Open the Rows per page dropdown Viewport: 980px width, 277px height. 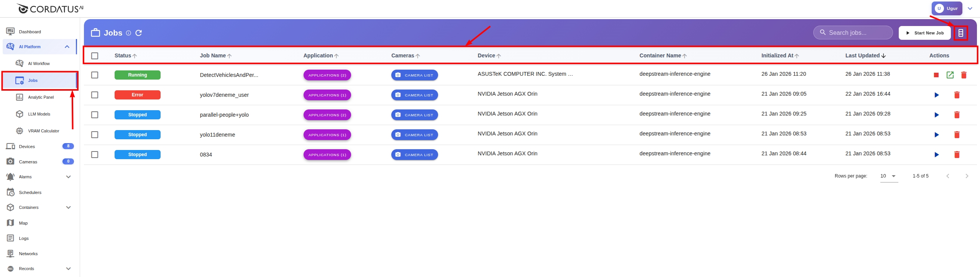tap(888, 176)
